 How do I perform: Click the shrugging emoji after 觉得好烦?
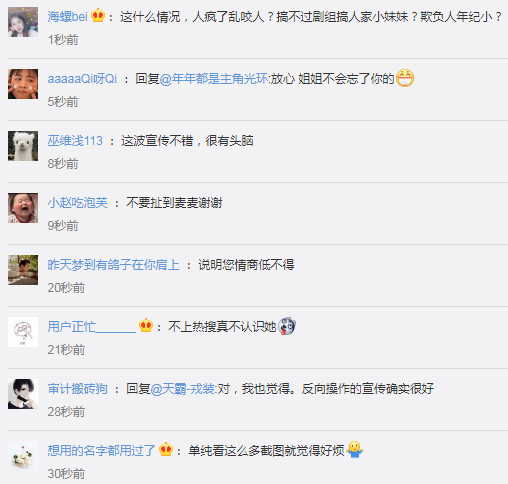coord(355,450)
